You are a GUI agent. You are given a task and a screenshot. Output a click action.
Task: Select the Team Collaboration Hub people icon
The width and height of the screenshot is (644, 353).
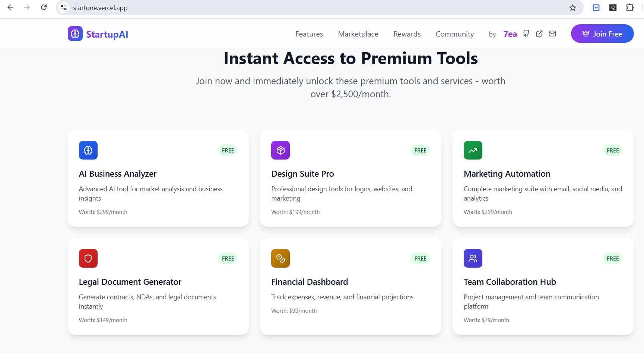pyautogui.click(x=473, y=258)
